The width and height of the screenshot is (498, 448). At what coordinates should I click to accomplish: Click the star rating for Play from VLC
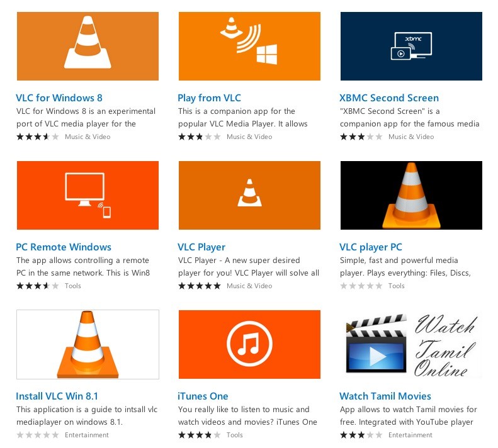(x=200, y=137)
